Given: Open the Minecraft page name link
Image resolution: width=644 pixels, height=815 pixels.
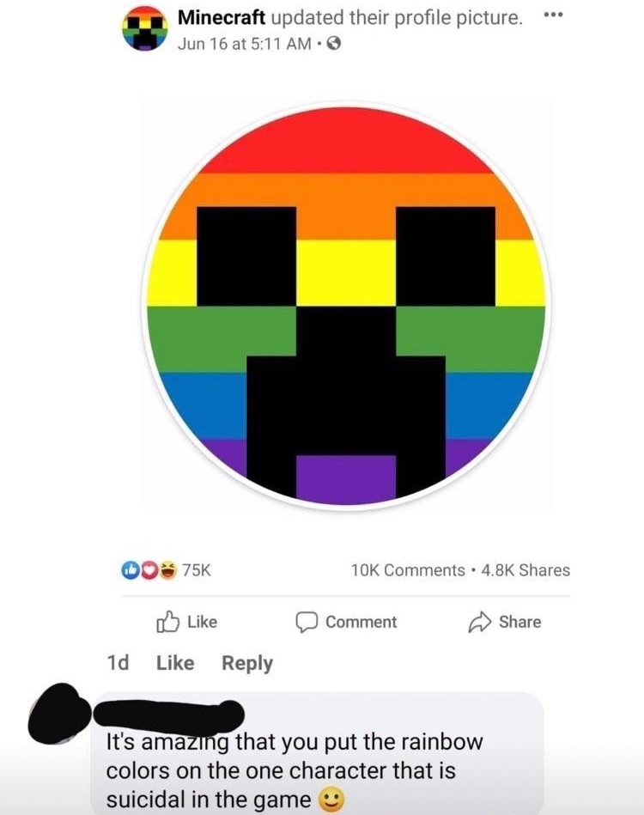Looking at the screenshot, I should (222, 18).
